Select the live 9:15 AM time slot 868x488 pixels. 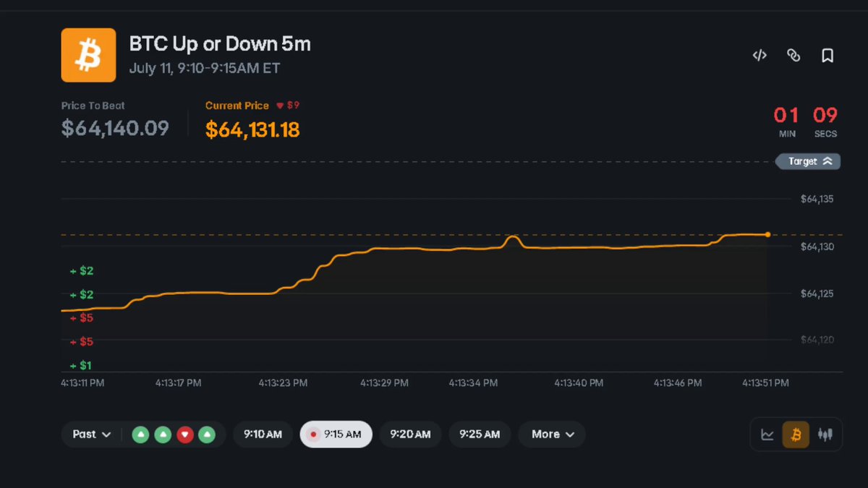click(336, 435)
